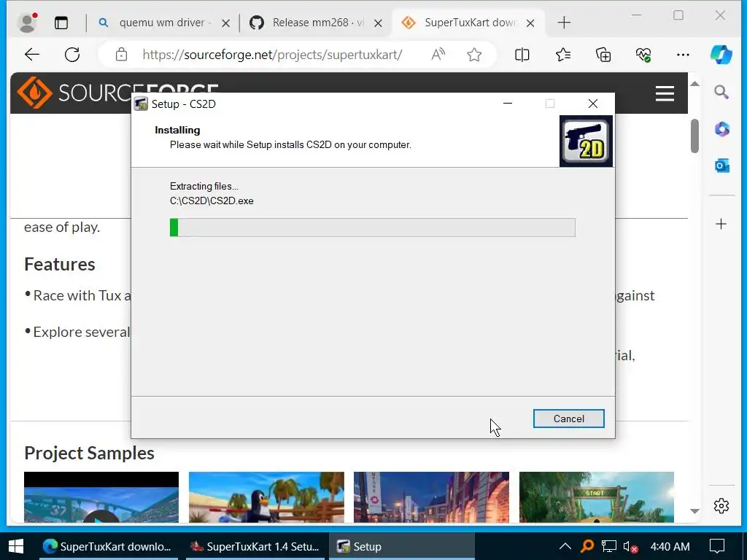Minimize the Edge browser window
Viewport: 747px width, 560px height.
tap(636, 16)
